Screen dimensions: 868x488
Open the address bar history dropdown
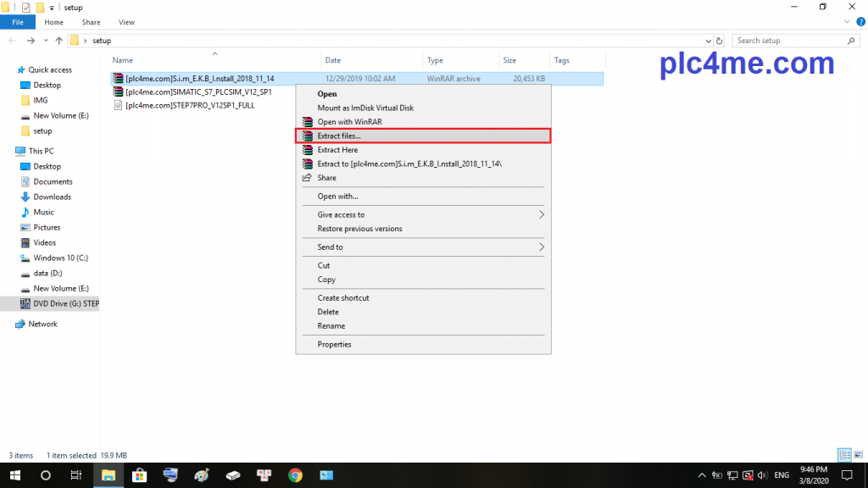click(708, 41)
